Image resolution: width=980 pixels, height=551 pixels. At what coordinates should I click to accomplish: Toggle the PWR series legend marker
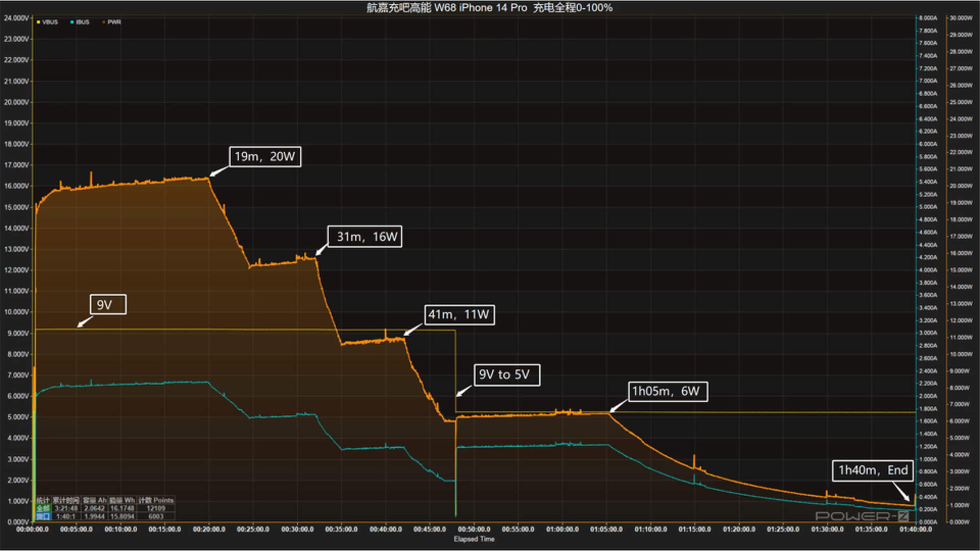[114, 22]
